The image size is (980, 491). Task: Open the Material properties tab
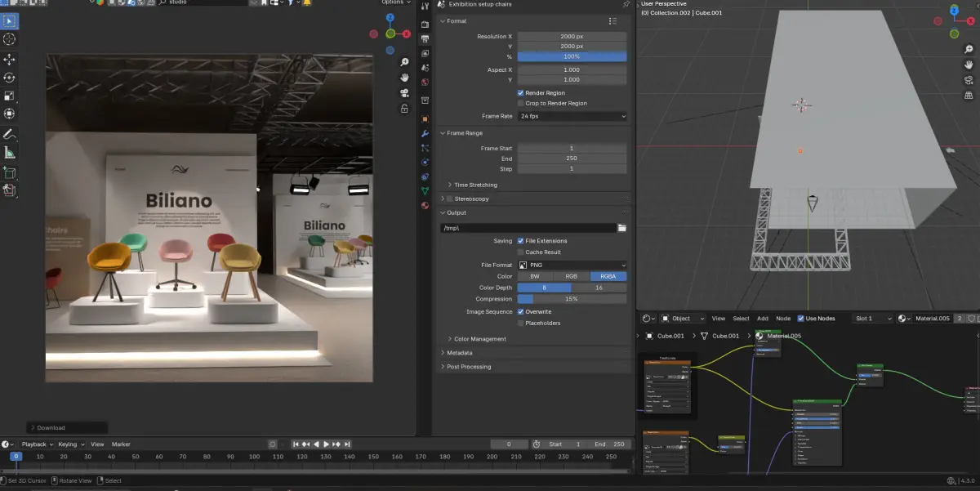point(425,205)
